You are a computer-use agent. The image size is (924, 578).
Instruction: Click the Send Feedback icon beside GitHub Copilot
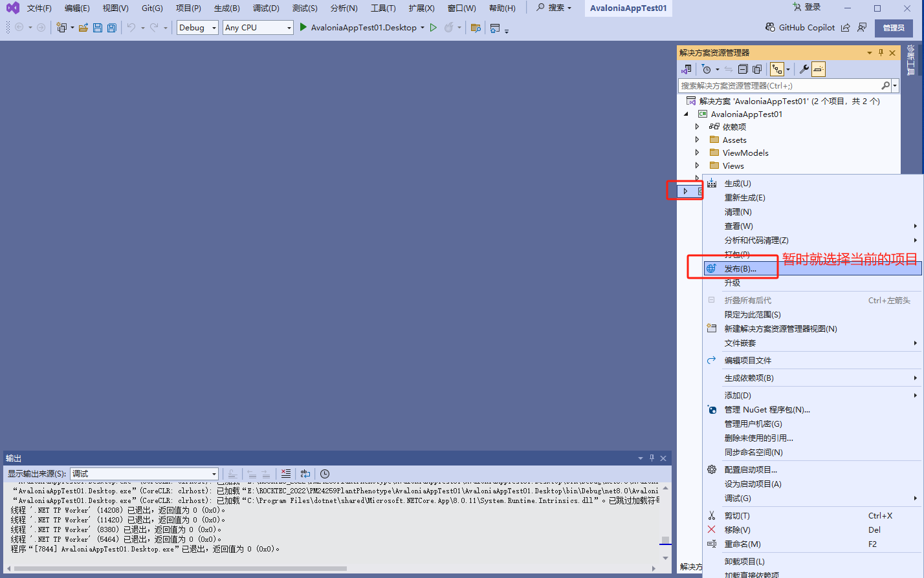[x=862, y=28]
